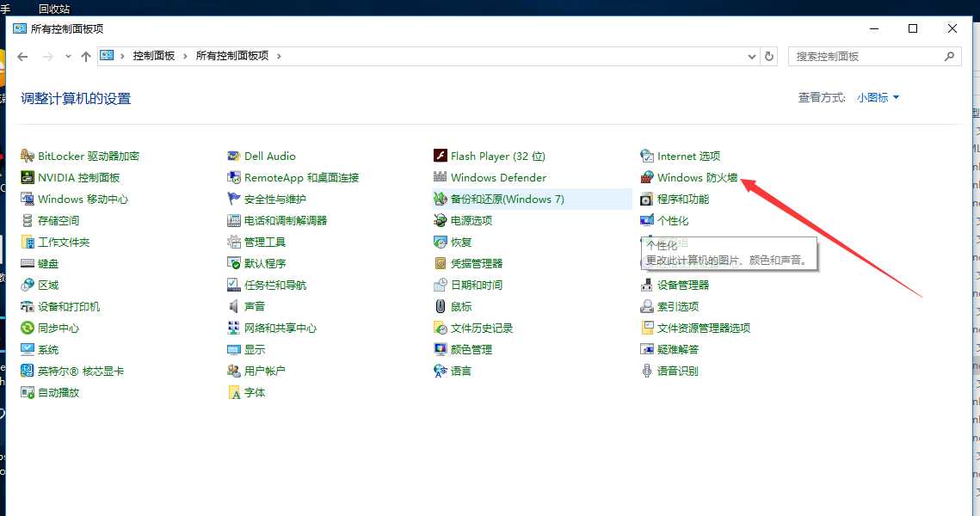Image resolution: width=980 pixels, height=516 pixels.
Task: Open the 恢复 recovery link
Action: tap(460, 243)
